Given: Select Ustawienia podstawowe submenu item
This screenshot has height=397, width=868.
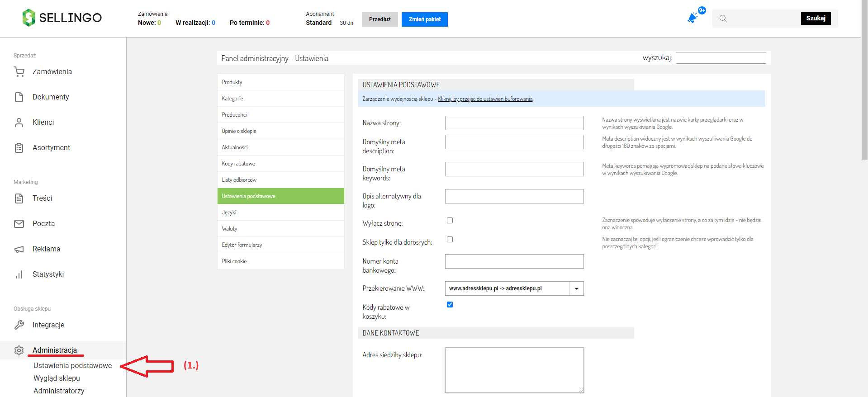Looking at the screenshot, I should coord(72,365).
